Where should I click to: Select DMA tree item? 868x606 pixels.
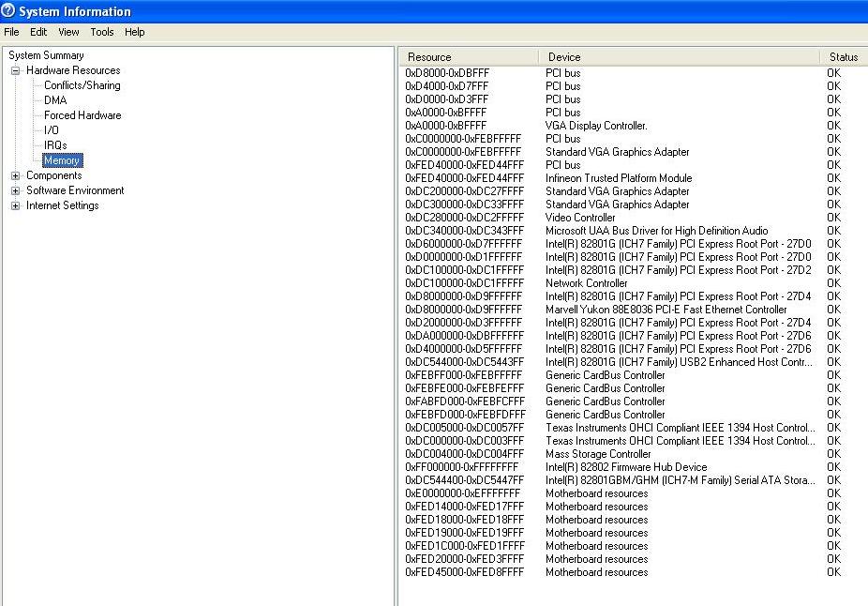pyautogui.click(x=55, y=100)
